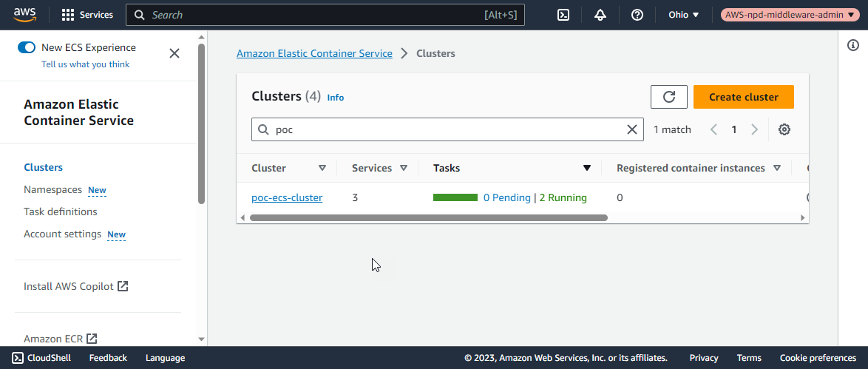Image resolution: width=868 pixels, height=369 pixels.
Task: Follow Amazon Elastic Container Service breadcrumb
Action: [314, 53]
